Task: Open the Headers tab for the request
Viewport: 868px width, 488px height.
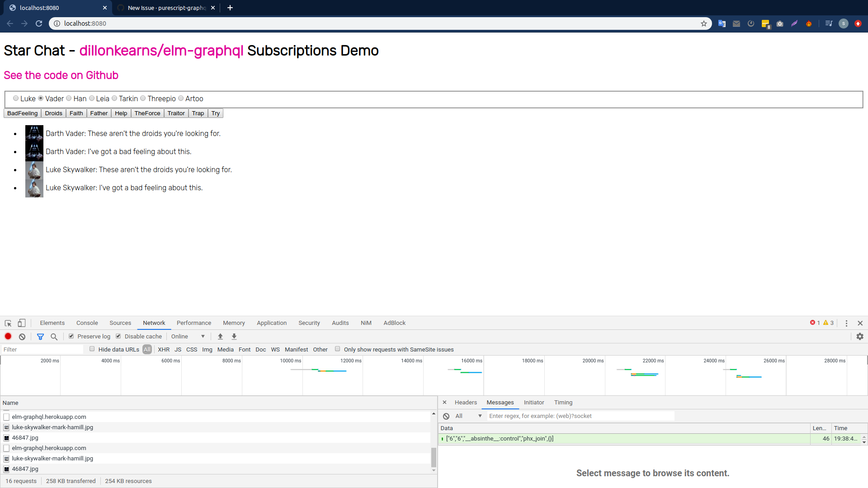Action: click(466, 402)
